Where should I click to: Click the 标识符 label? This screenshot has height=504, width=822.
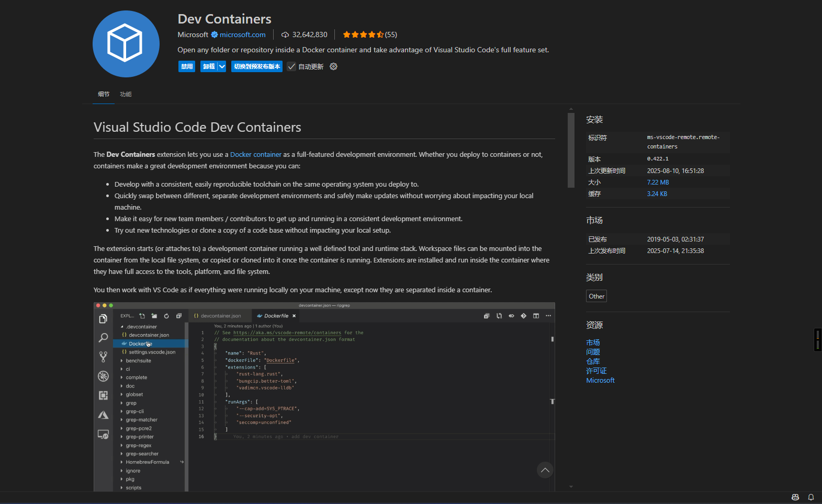point(598,138)
